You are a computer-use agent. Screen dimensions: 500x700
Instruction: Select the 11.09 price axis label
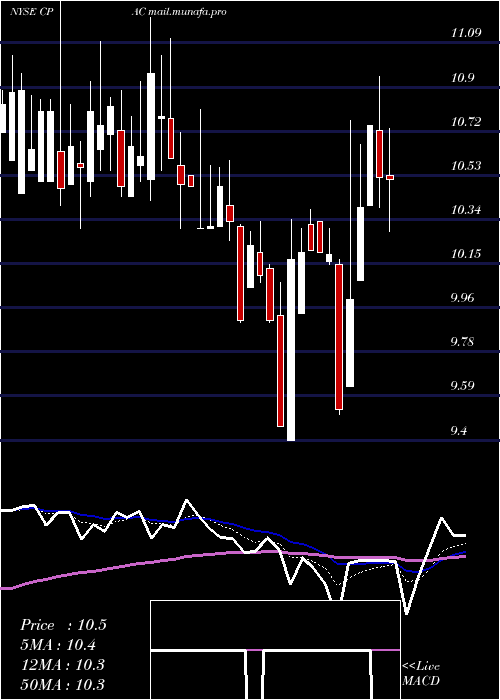467,33
